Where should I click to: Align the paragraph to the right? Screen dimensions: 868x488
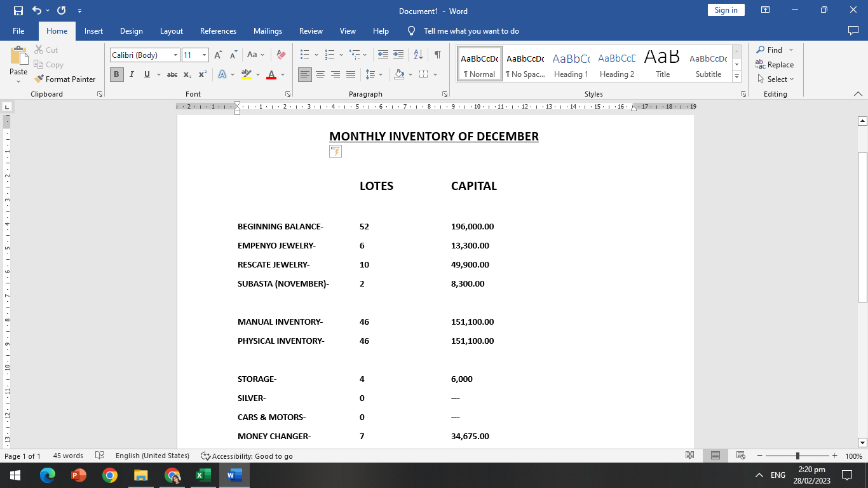click(x=336, y=74)
